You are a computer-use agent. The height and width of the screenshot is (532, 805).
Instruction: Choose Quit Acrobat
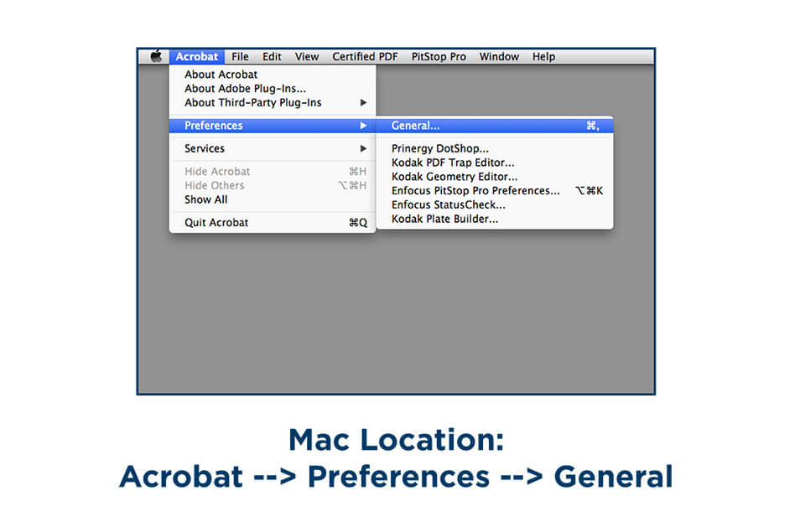273,222
